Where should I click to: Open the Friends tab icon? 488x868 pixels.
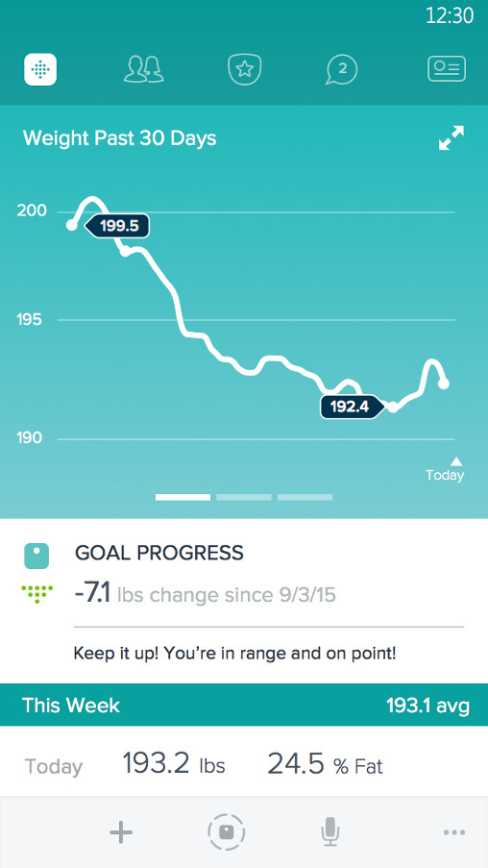point(144,70)
